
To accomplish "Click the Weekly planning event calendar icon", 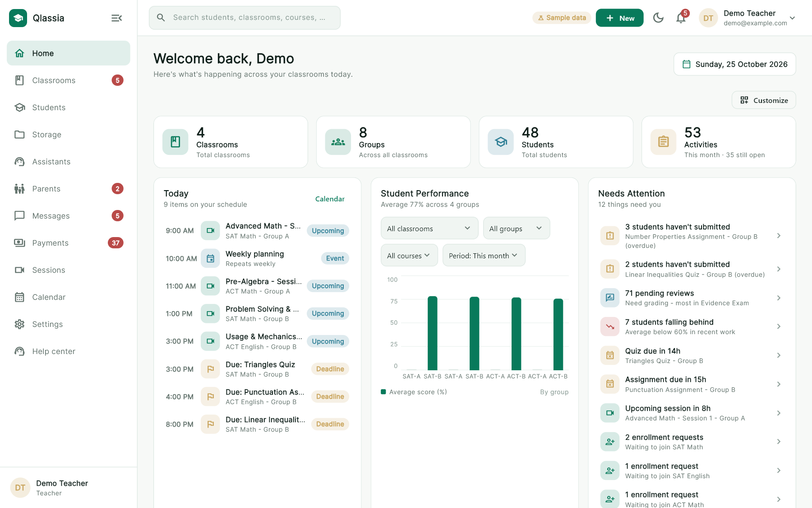I will pyautogui.click(x=210, y=258).
